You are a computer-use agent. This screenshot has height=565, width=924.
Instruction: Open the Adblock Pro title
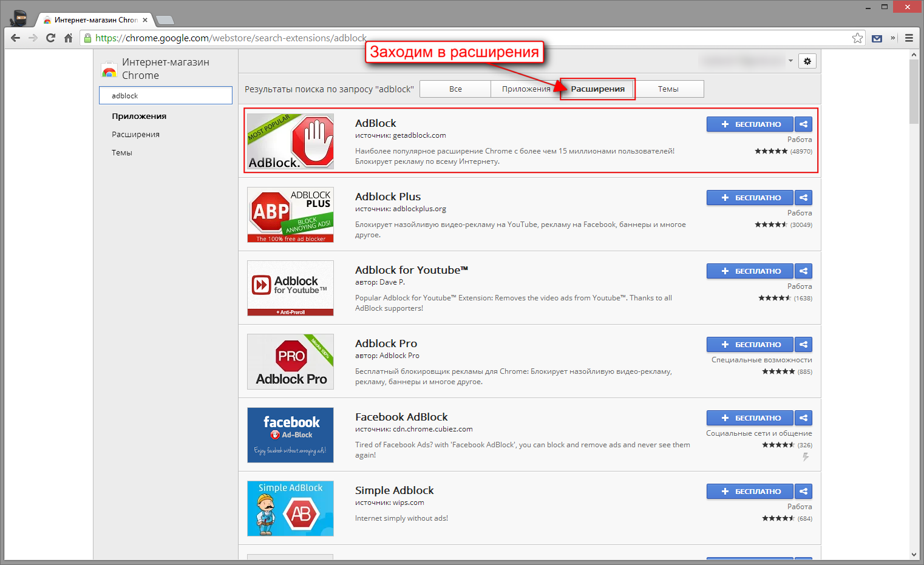click(386, 343)
